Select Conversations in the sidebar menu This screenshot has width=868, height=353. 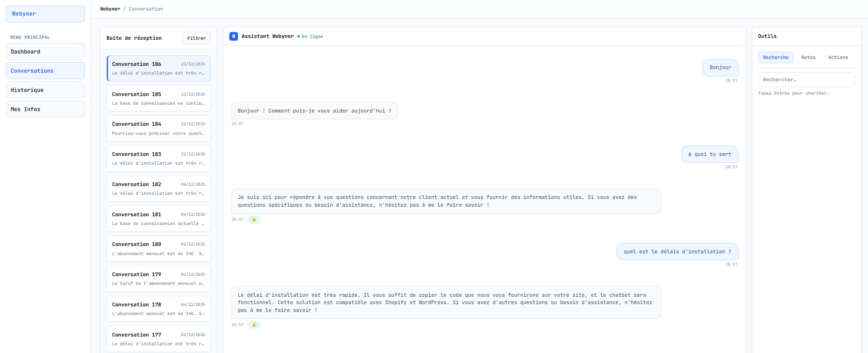click(45, 71)
